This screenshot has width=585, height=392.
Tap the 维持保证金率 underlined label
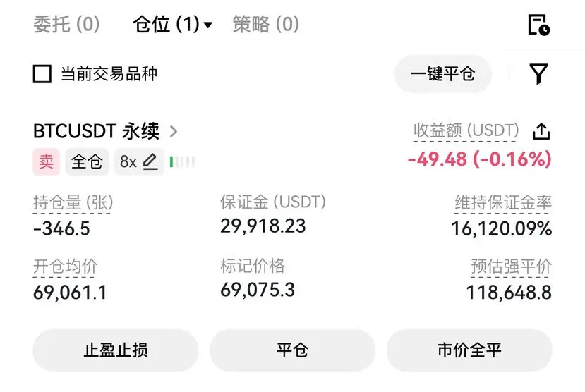click(x=503, y=203)
